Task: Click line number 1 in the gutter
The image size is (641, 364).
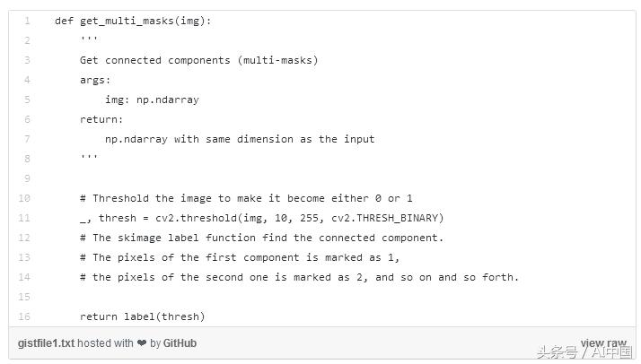Action: [27, 21]
